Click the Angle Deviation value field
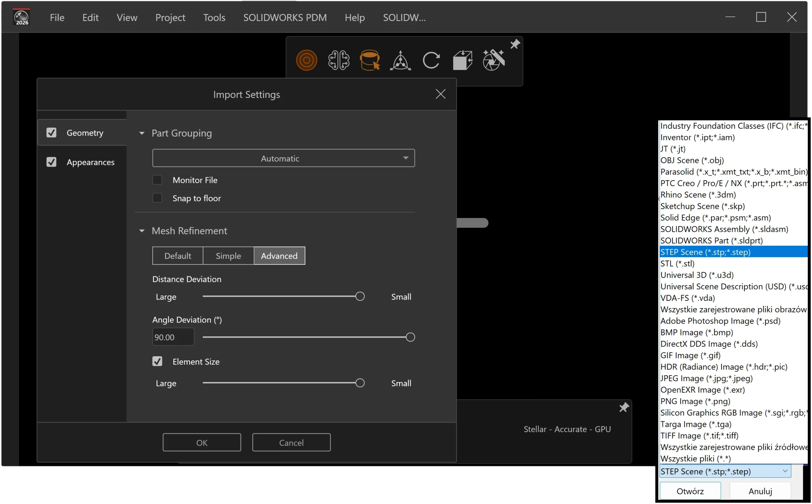The width and height of the screenshot is (812, 504). pyautogui.click(x=173, y=337)
